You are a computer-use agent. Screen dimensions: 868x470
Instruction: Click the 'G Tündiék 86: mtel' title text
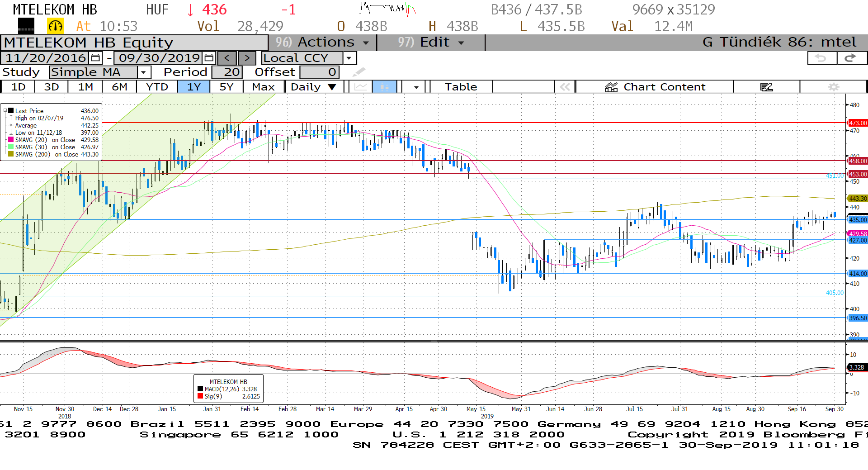tap(779, 42)
